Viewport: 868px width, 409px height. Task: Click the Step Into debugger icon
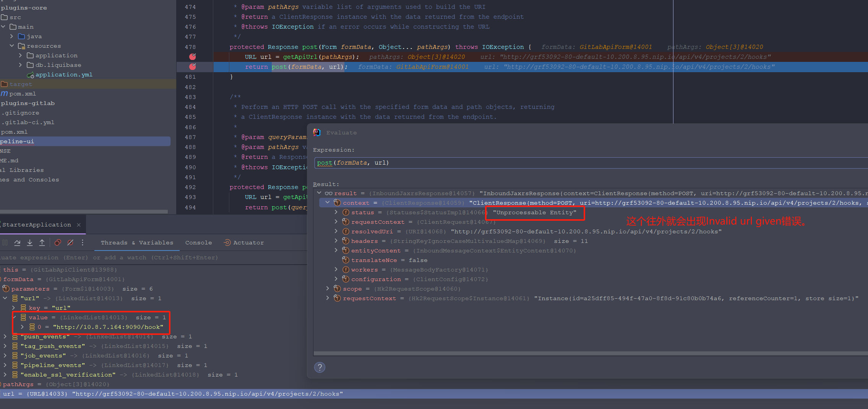[x=30, y=242]
